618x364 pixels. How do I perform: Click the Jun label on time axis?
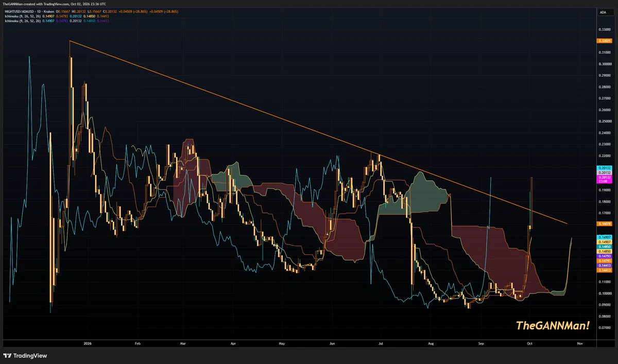click(332, 342)
